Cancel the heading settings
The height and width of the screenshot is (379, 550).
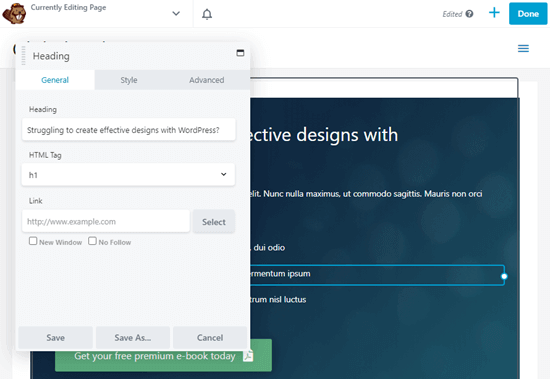coord(210,338)
